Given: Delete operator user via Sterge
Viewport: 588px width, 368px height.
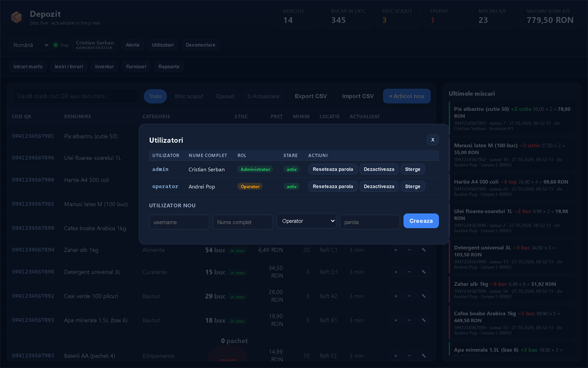Looking at the screenshot, I should [x=412, y=186].
